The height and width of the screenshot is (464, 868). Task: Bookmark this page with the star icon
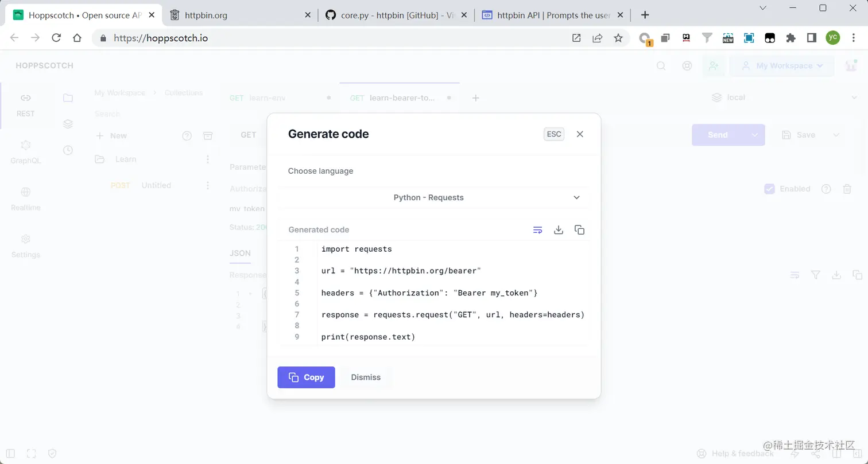pos(618,38)
